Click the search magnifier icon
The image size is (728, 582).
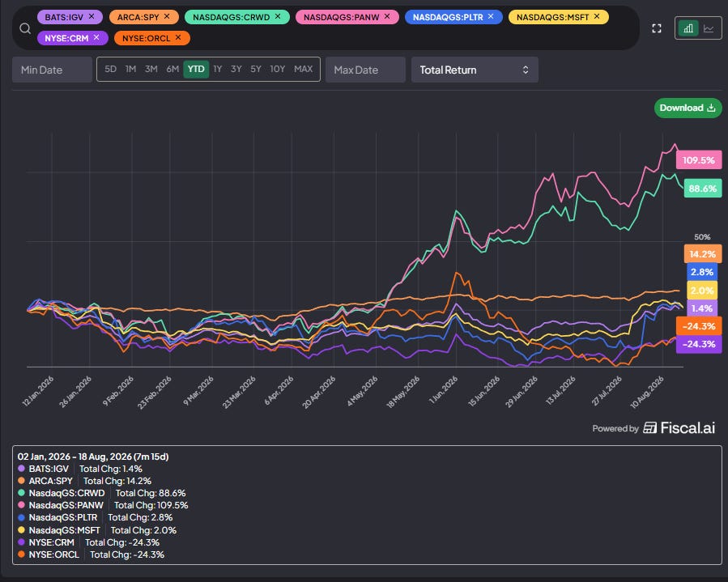point(25,29)
